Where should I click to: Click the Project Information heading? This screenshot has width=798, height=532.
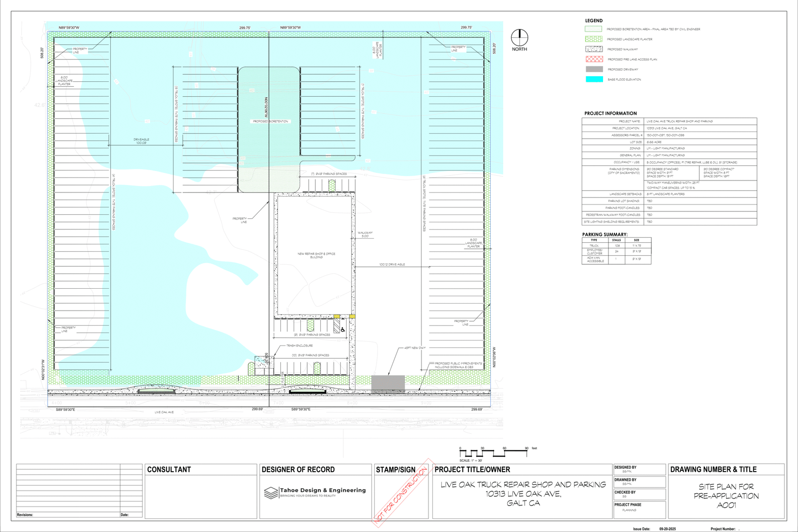click(610, 113)
